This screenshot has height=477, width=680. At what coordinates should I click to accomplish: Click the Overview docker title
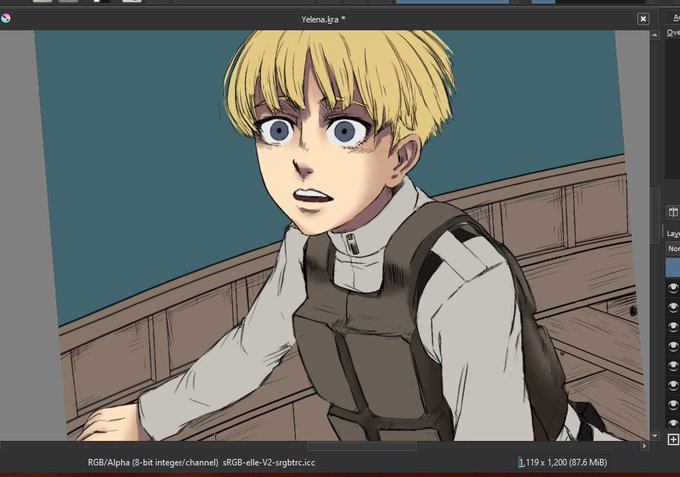coord(673,33)
